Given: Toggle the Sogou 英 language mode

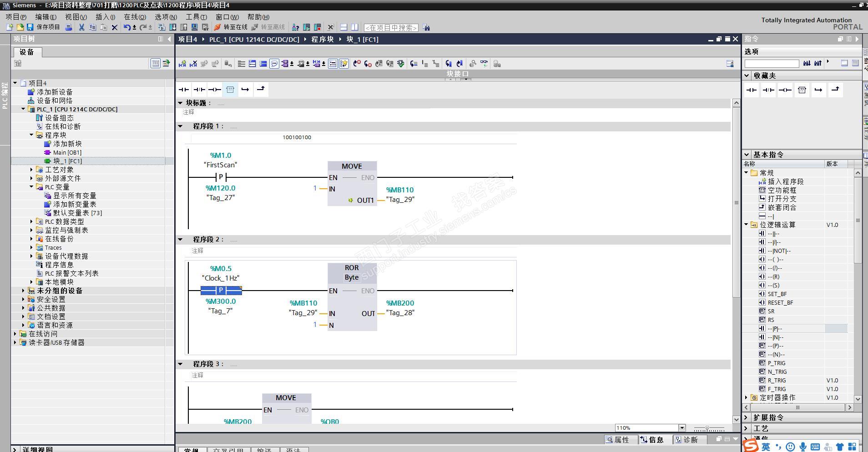Looking at the screenshot, I should click(766, 447).
